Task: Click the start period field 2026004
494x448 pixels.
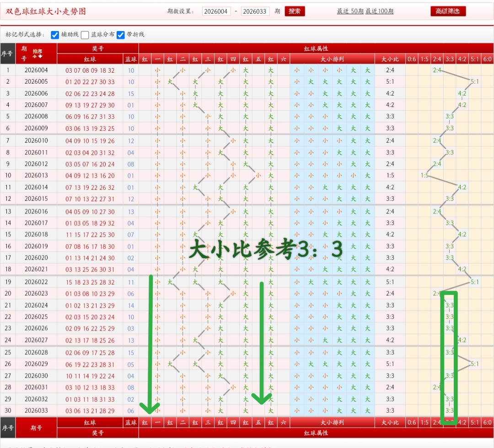Action: [216, 11]
